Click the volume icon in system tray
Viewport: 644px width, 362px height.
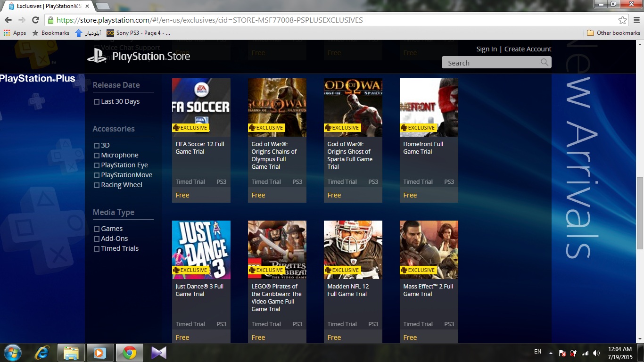pyautogui.click(x=596, y=353)
